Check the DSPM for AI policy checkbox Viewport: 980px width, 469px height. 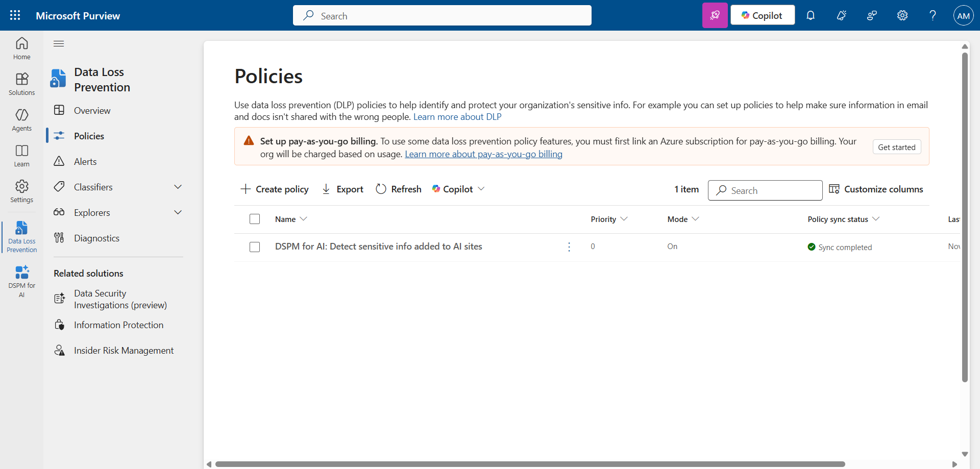[x=255, y=247]
